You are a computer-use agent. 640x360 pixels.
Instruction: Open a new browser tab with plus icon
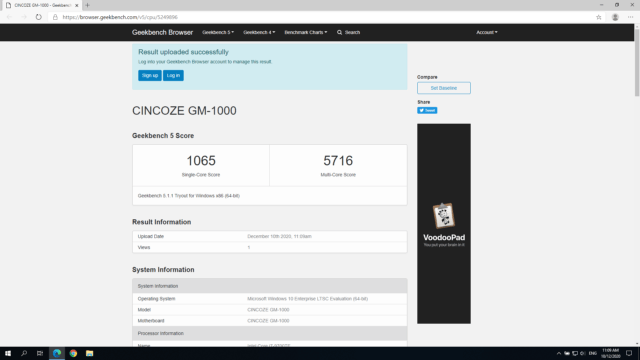coord(87,5)
